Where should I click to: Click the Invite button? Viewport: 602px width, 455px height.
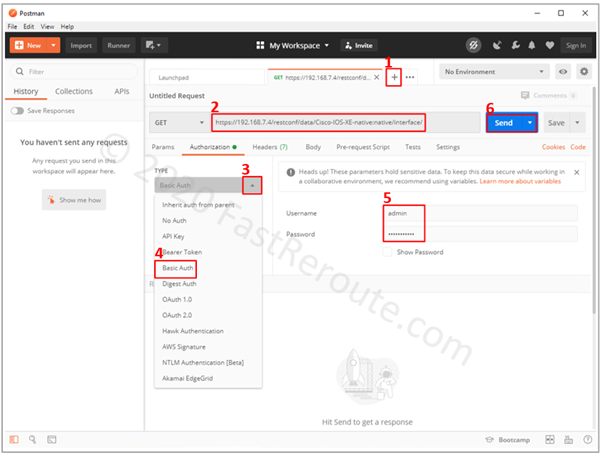click(x=359, y=45)
